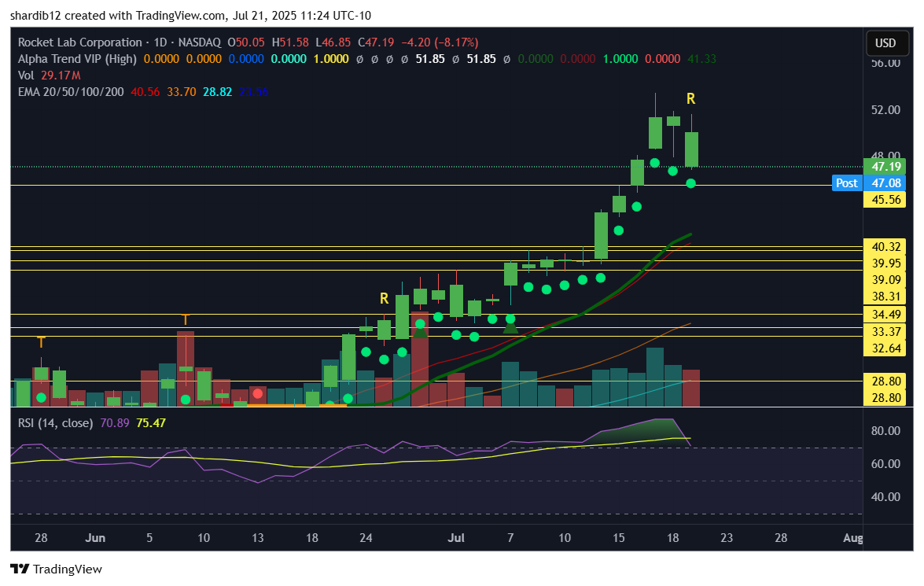Image resolution: width=924 pixels, height=586 pixels.
Task: Select the RSI (14, close) indicator label
Action: pyautogui.click(x=55, y=423)
